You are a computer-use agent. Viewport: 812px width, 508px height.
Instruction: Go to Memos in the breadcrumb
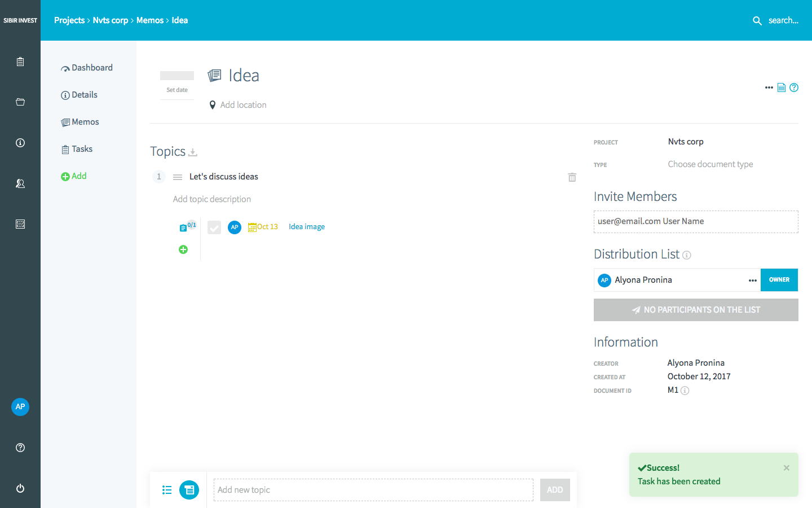click(x=150, y=20)
